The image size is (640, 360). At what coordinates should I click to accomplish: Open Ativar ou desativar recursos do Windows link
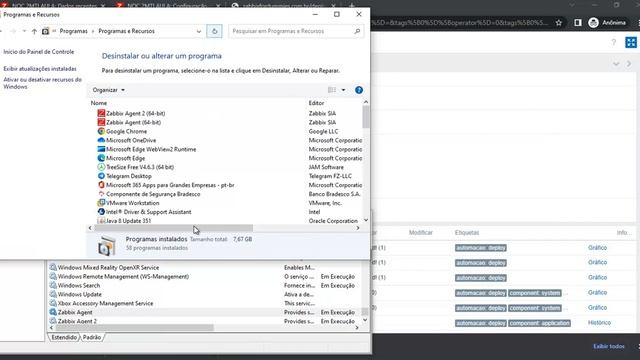click(42, 83)
